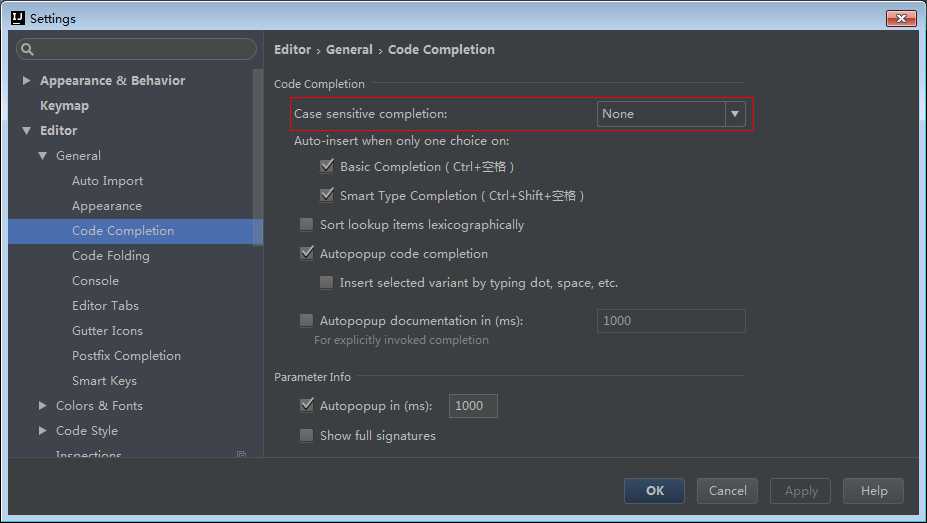Click the OK button
This screenshot has width=927, height=523.
click(654, 490)
